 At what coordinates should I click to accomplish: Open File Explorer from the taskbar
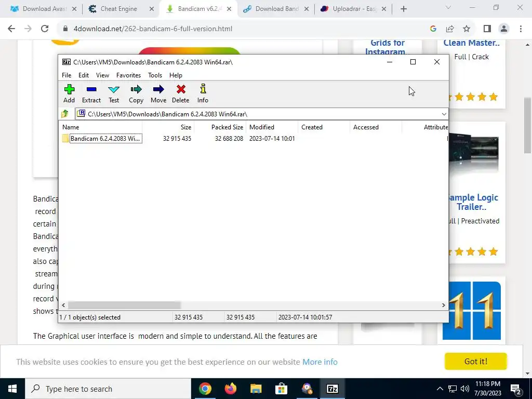pos(256,389)
